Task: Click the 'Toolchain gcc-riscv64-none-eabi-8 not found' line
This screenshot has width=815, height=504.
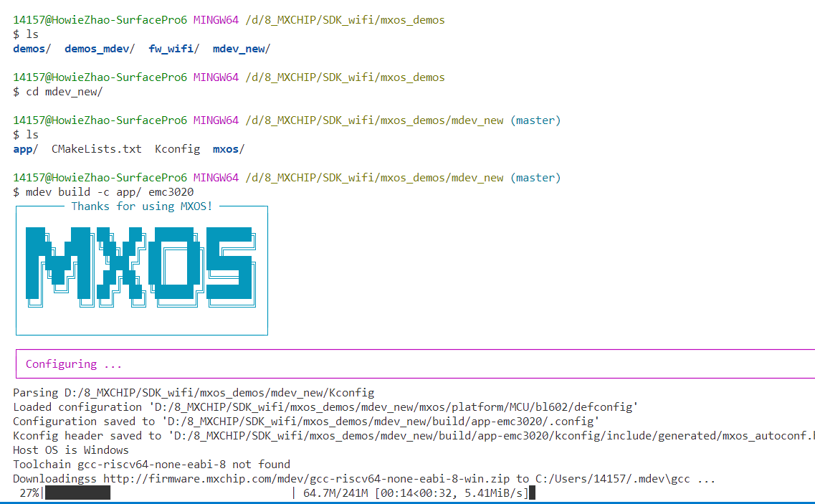Action: [151, 465]
